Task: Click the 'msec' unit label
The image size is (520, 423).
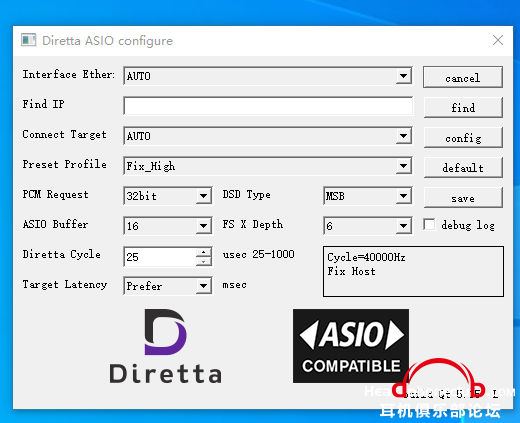Action: tap(234, 285)
